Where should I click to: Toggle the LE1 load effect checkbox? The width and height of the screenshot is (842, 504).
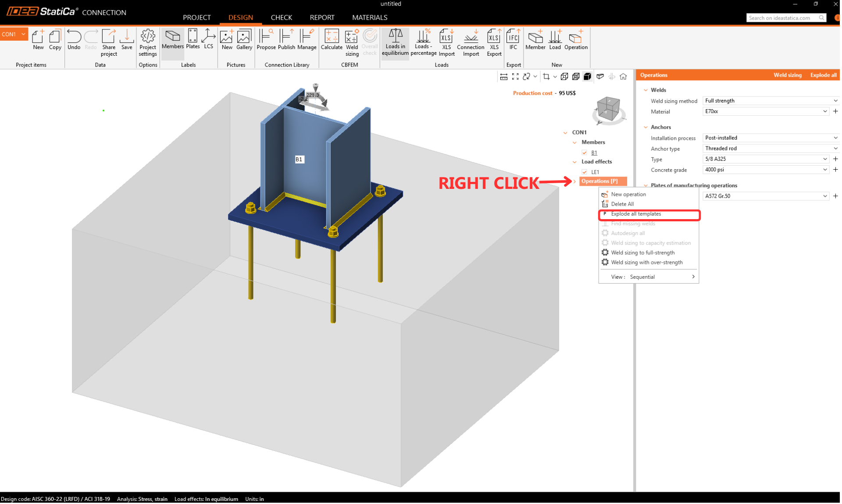click(585, 172)
